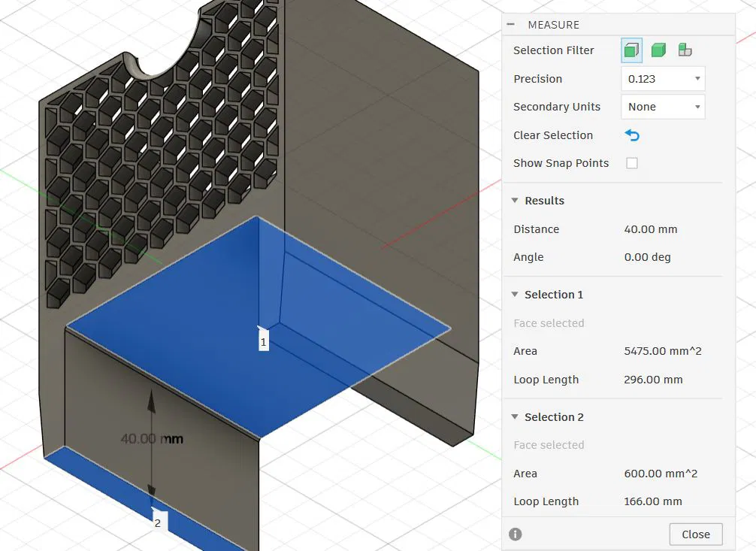756x551 pixels.
Task: Click the MEASURE dialog title
Action: pyautogui.click(x=554, y=25)
